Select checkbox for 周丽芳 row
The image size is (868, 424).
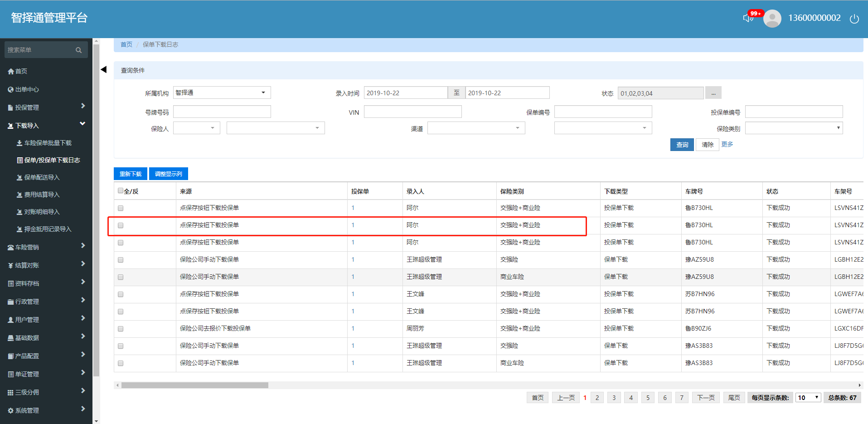coord(121,329)
